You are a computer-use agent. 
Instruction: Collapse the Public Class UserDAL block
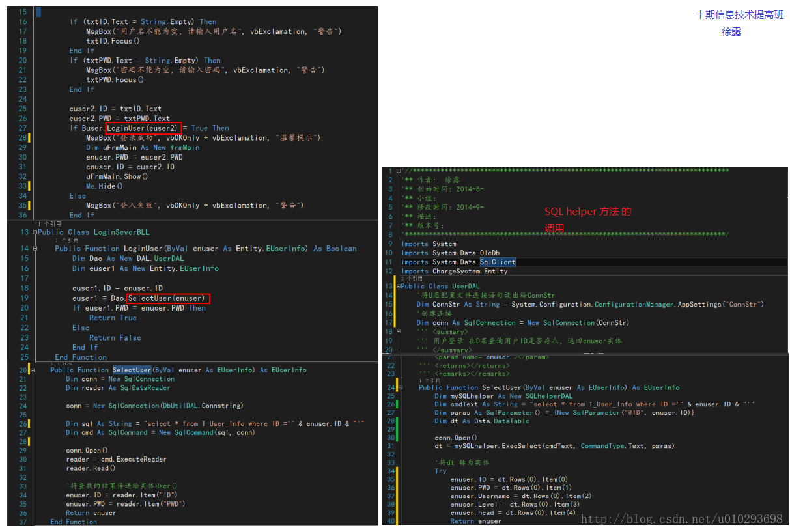point(399,286)
